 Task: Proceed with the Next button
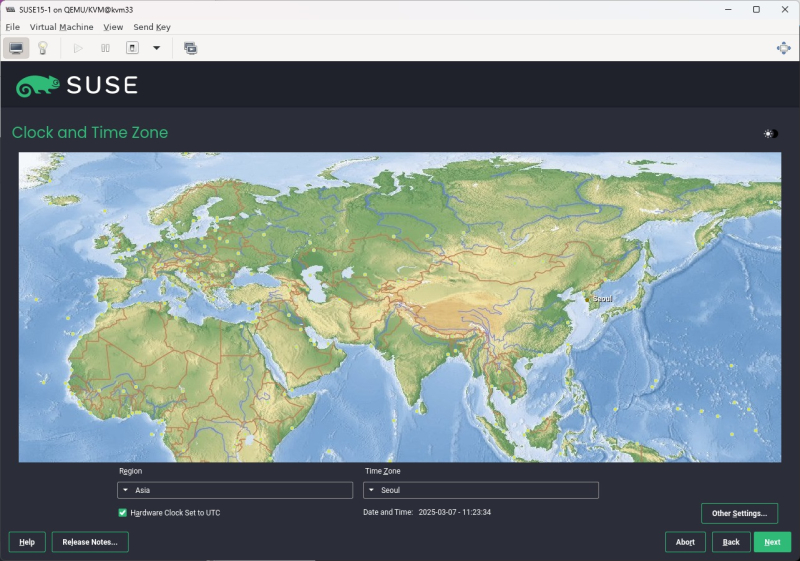tap(772, 542)
